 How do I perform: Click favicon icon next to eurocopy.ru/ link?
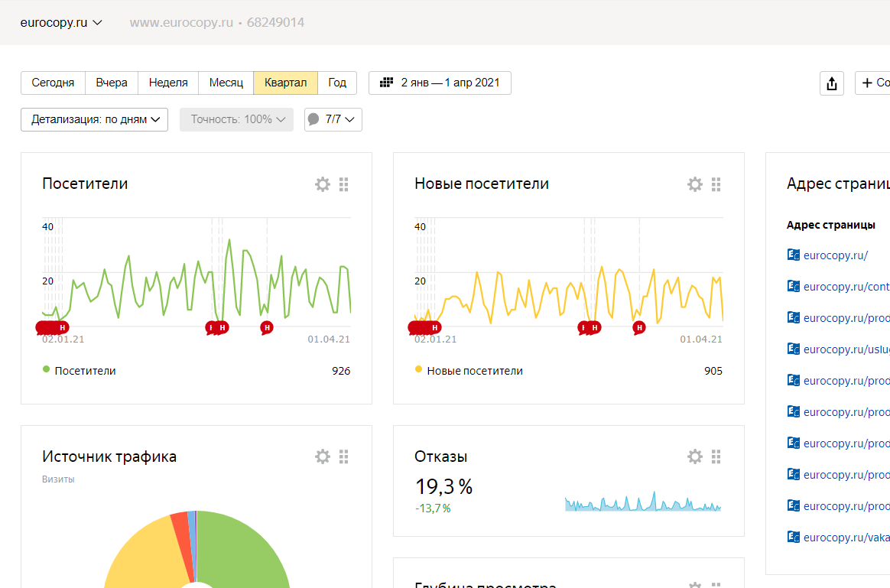tap(793, 255)
